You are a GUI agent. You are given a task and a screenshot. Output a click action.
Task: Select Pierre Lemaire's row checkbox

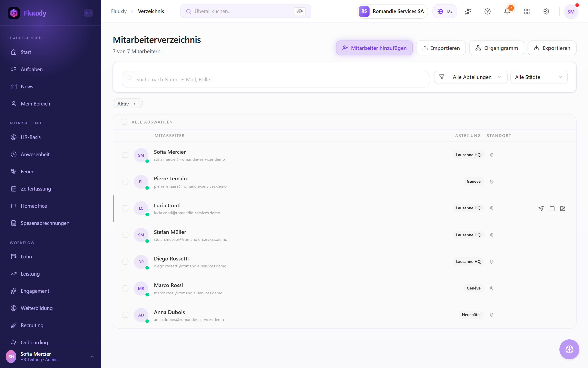(125, 182)
